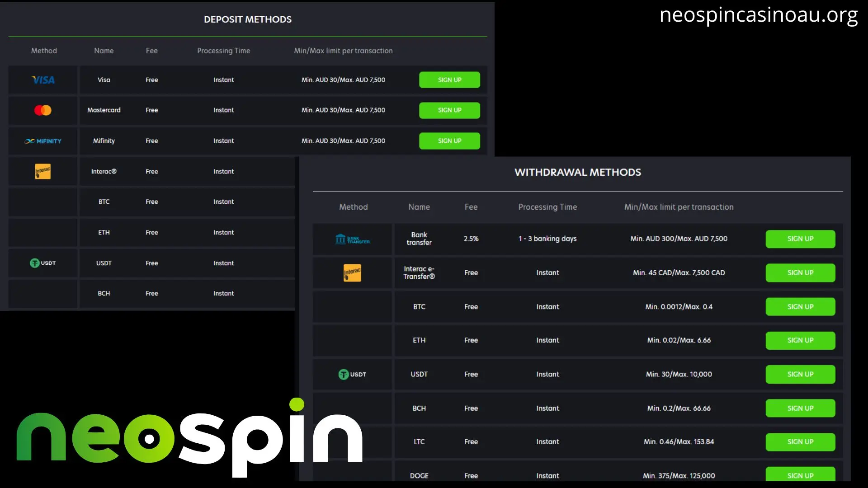Click Sign Up for USDT withdrawal
The image size is (868, 488).
(x=800, y=375)
